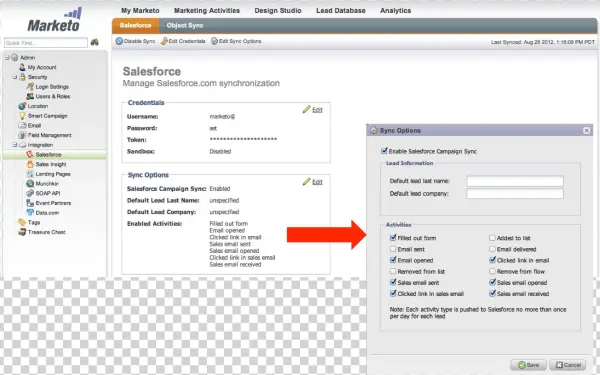Click the Landing Pages icon
Viewport: 600px width, 375px height.
point(30,174)
